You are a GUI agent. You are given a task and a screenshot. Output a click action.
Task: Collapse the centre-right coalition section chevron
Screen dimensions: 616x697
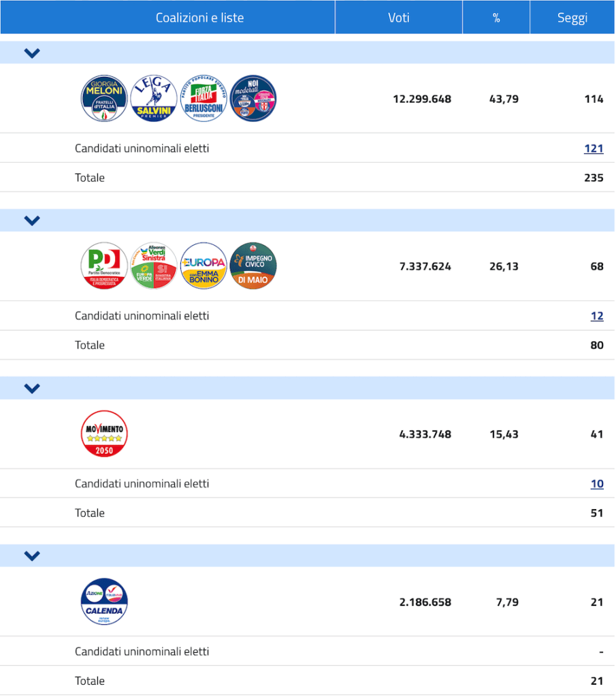coord(32,53)
